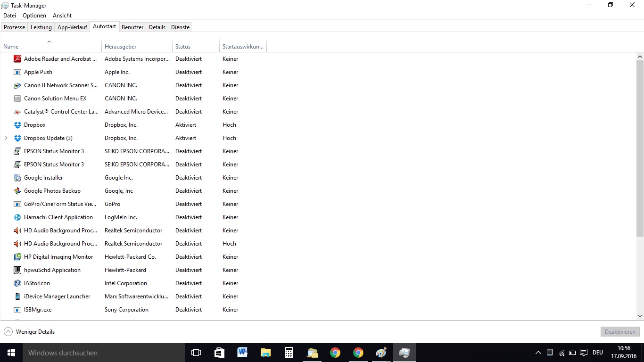644x362 pixels.
Task: Click the Marx Softwareentwicklung publisher cell
Action: (137, 296)
